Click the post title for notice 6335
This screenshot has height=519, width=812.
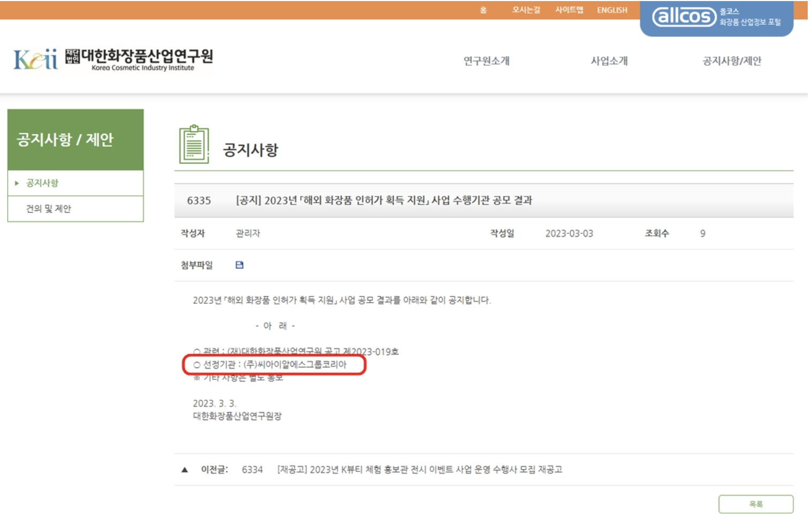click(x=384, y=201)
